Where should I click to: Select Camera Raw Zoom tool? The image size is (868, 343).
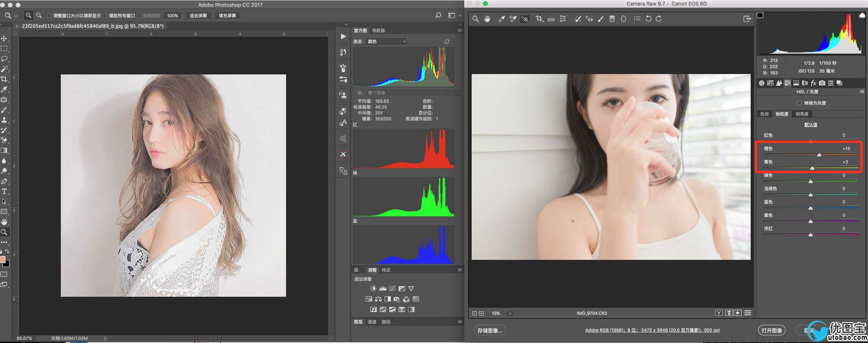(475, 19)
